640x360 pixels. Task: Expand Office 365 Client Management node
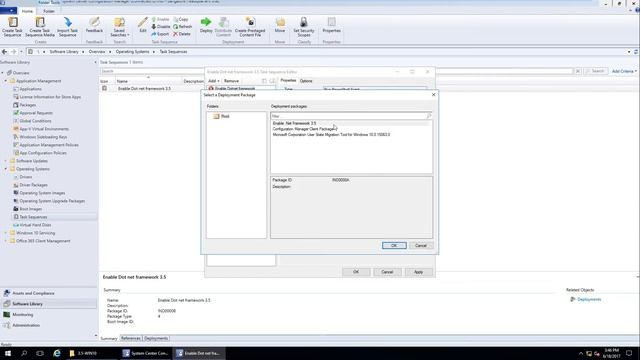coord(6,241)
